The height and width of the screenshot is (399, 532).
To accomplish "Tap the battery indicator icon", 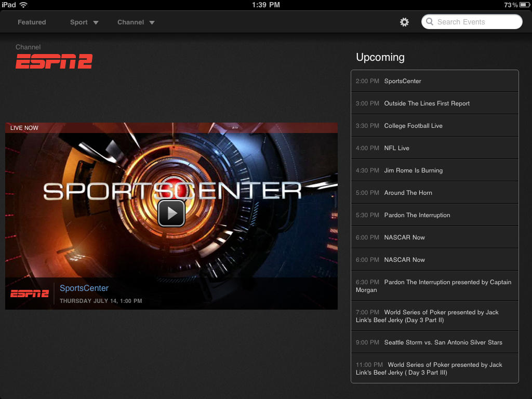I will pos(523,5).
